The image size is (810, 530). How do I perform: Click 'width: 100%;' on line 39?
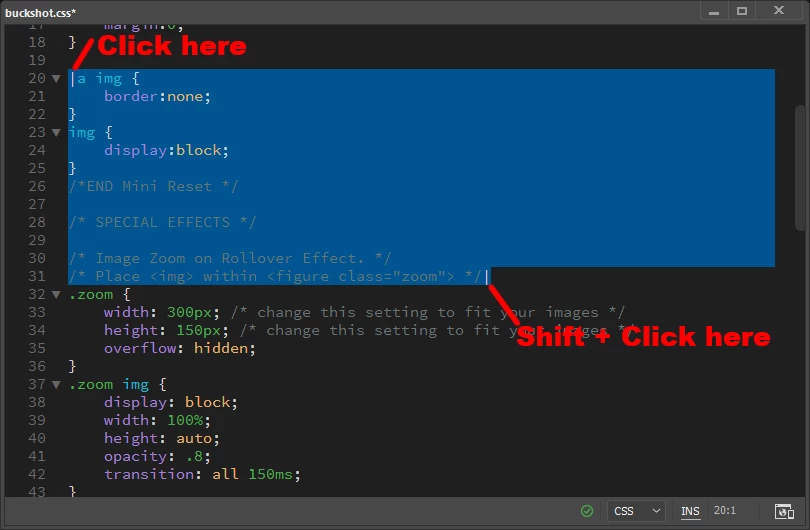157,420
